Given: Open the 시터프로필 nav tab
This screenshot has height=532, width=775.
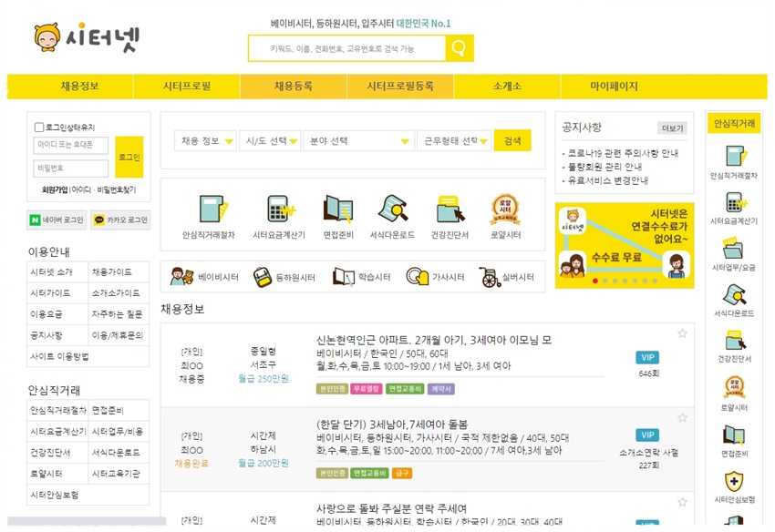Looking at the screenshot, I should [187, 86].
